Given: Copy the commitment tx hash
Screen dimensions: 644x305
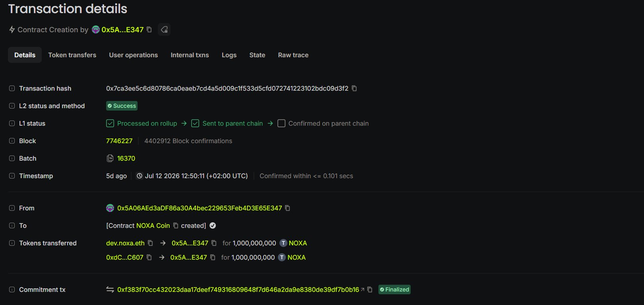Looking at the screenshot, I should click(x=370, y=289).
